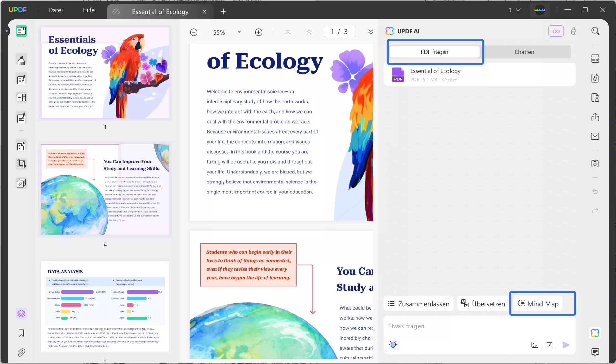Click Save as other icon

pos(595,163)
